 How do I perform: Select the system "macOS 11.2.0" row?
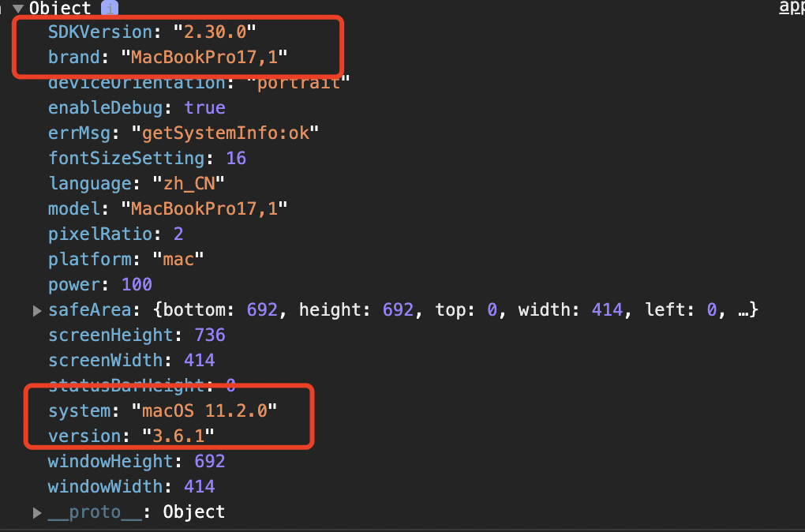tap(163, 410)
